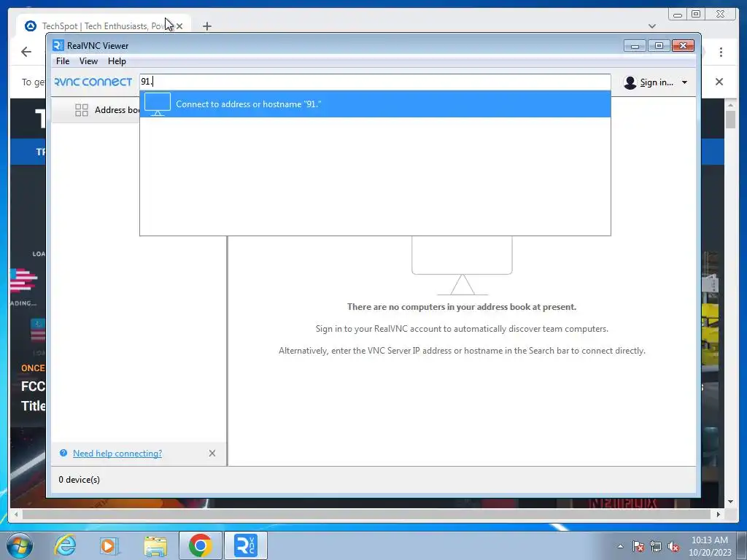Open a new tab in Chrome
747x560 pixels.
pyautogui.click(x=206, y=26)
